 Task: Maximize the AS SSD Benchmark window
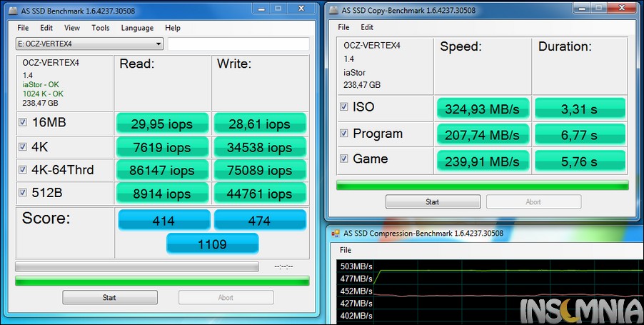278,9
